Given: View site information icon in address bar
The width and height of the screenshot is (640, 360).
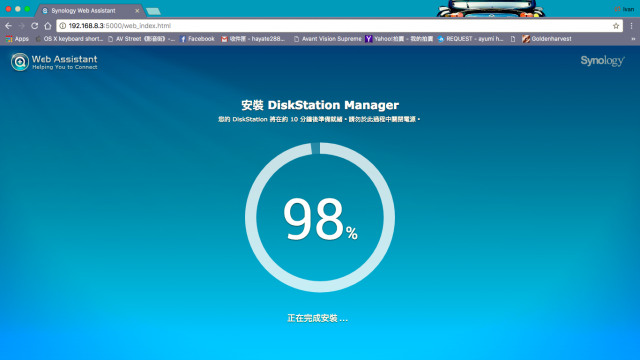Looking at the screenshot, I should (x=63, y=26).
